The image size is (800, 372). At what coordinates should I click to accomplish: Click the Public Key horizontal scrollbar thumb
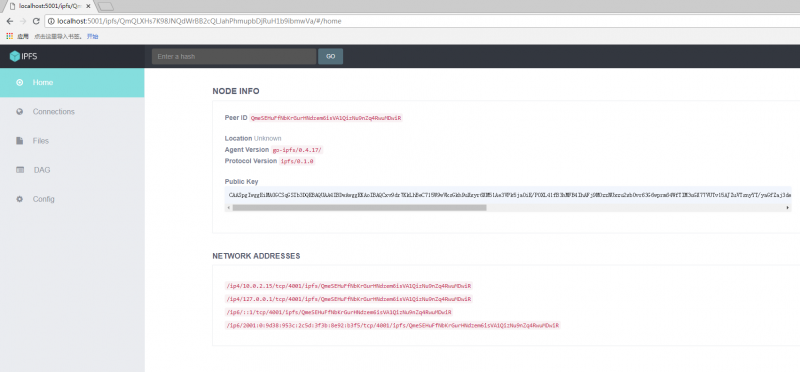[360, 208]
